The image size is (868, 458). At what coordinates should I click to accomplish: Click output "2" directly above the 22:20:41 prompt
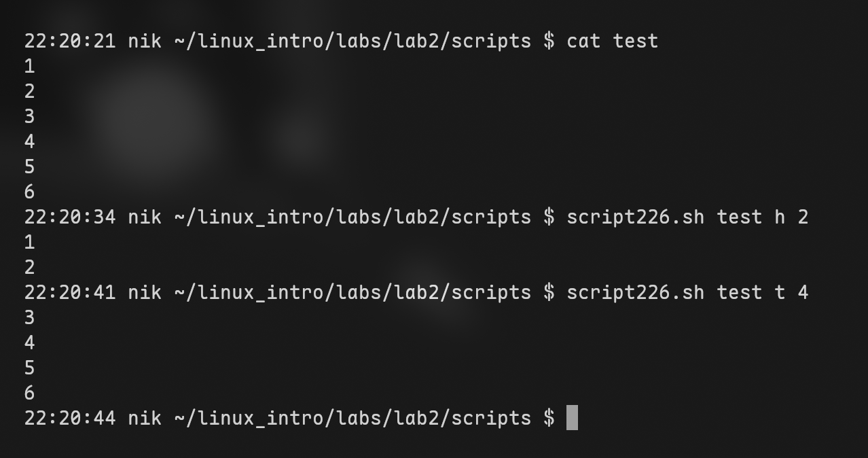[29, 267]
